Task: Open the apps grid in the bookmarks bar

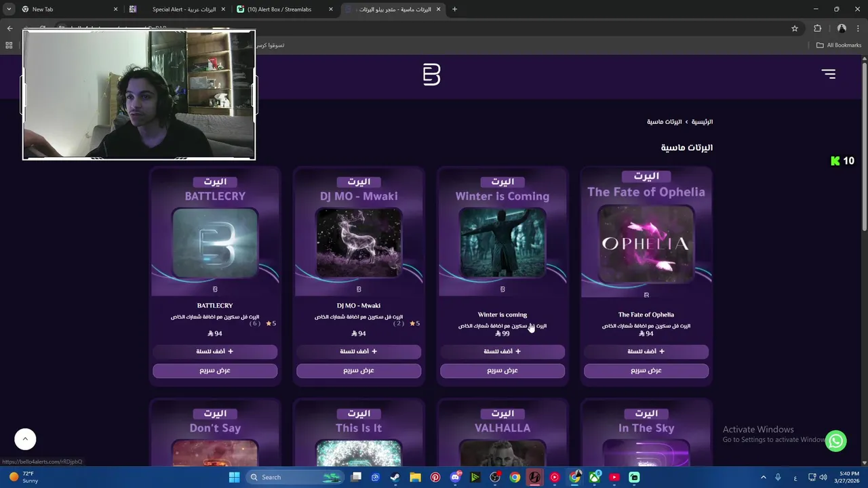Action: pyautogui.click(x=9, y=45)
